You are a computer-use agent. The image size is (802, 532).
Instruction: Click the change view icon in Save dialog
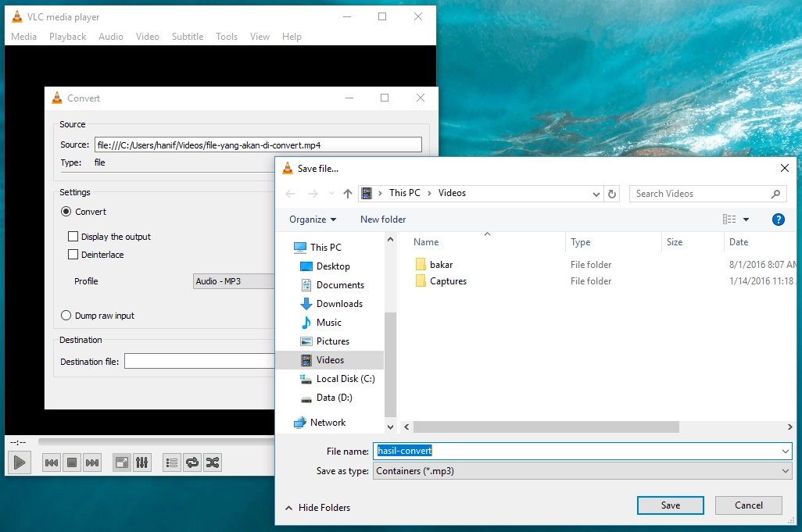[x=729, y=220]
